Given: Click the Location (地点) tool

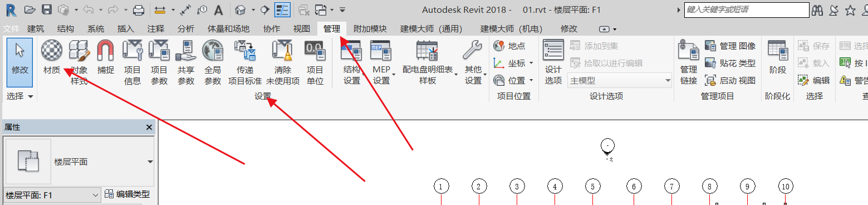Looking at the screenshot, I should tap(509, 46).
